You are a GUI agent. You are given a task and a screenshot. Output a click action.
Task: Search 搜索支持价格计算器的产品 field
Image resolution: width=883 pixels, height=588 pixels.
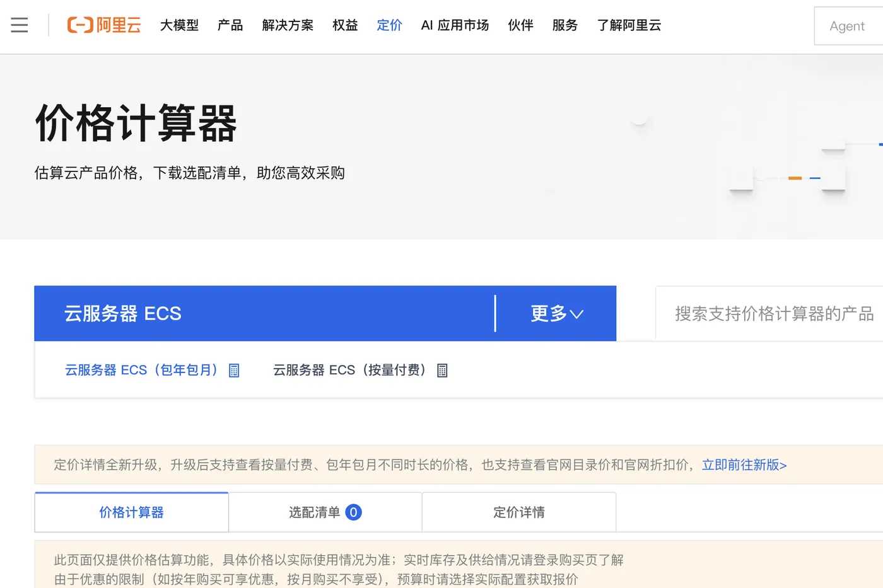point(769,314)
